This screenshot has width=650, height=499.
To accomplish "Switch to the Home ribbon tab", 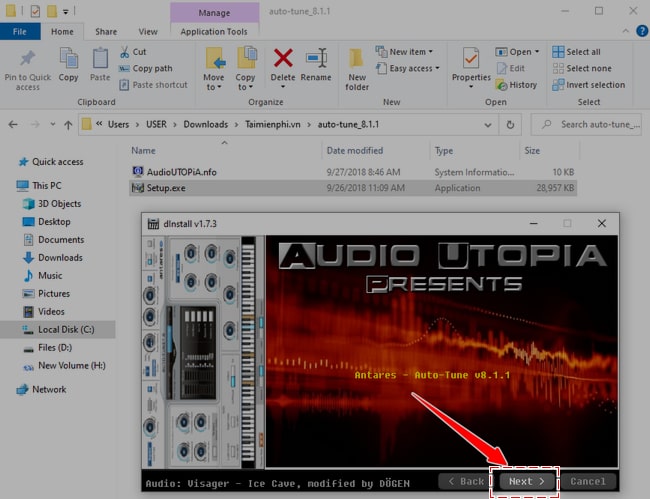I will [62, 31].
